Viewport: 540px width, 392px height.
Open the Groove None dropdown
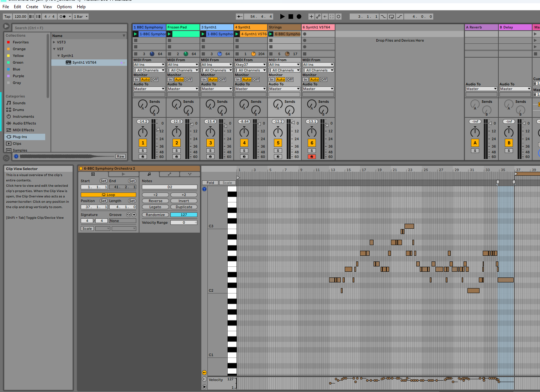[123, 221]
